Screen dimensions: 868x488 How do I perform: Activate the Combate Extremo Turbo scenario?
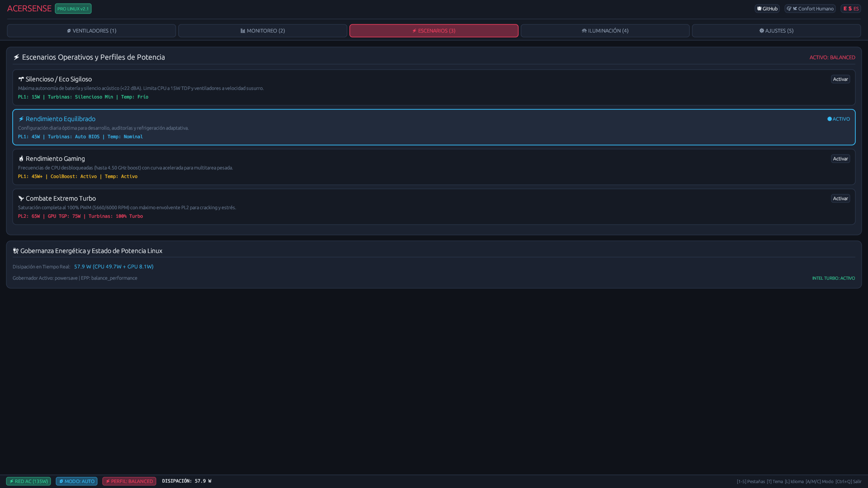840,198
